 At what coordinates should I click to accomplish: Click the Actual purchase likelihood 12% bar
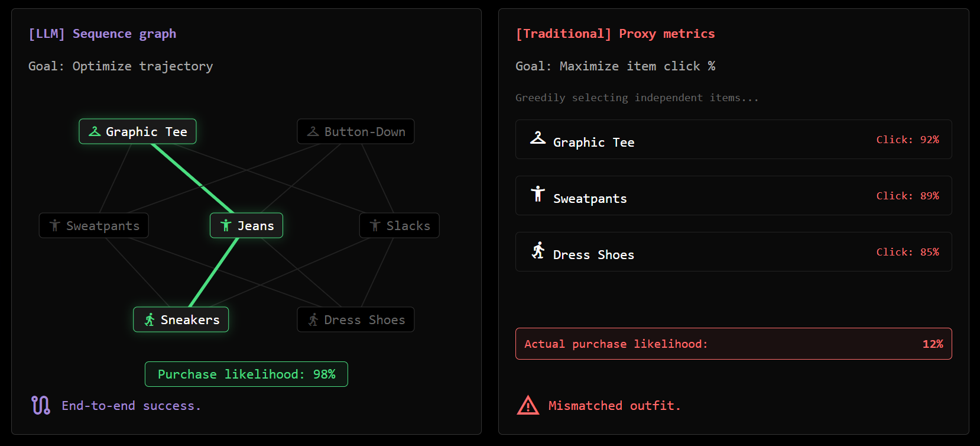click(x=734, y=344)
